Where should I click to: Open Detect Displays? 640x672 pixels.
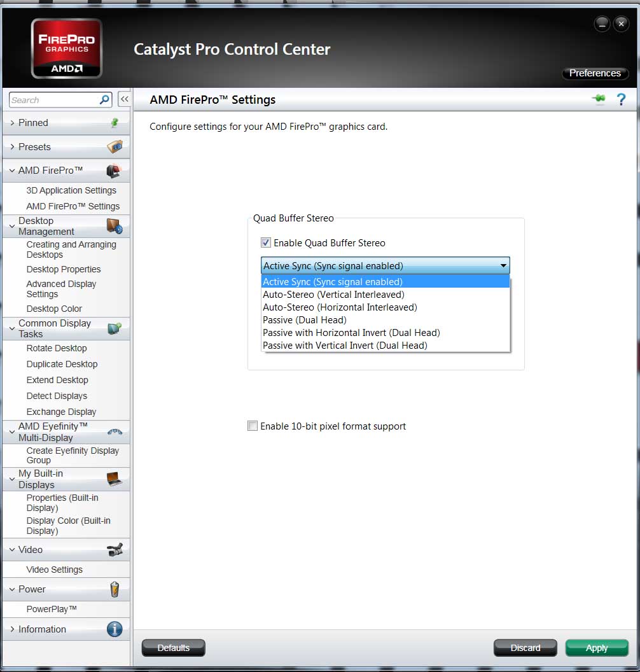(x=57, y=396)
